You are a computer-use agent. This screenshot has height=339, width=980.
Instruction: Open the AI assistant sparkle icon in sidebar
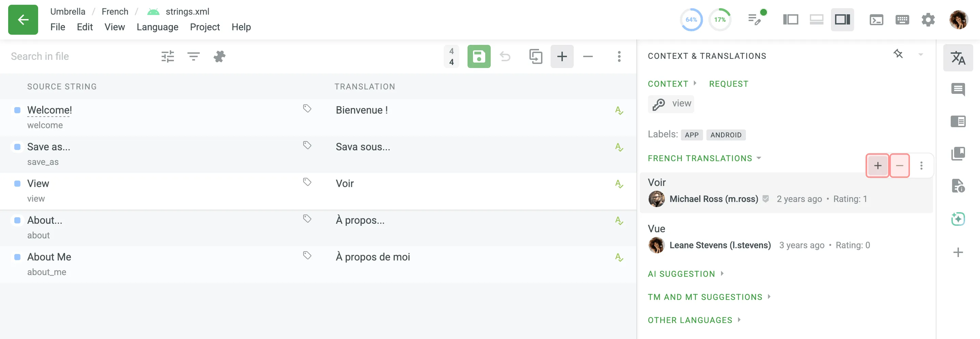(958, 219)
